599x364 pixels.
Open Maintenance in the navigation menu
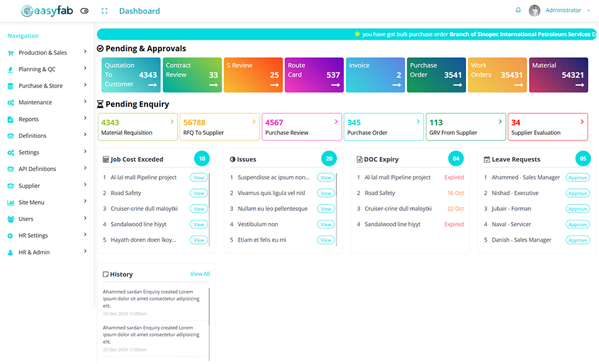click(x=35, y=103)
